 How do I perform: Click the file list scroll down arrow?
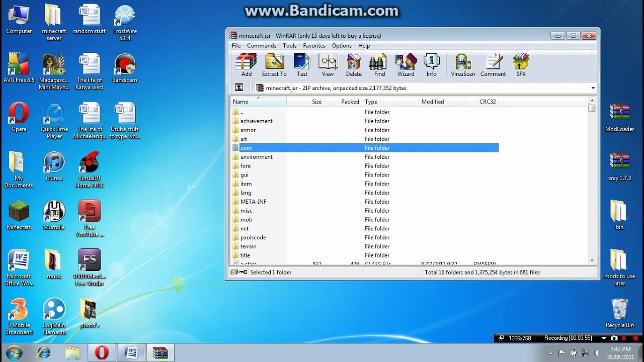[592, 260]
